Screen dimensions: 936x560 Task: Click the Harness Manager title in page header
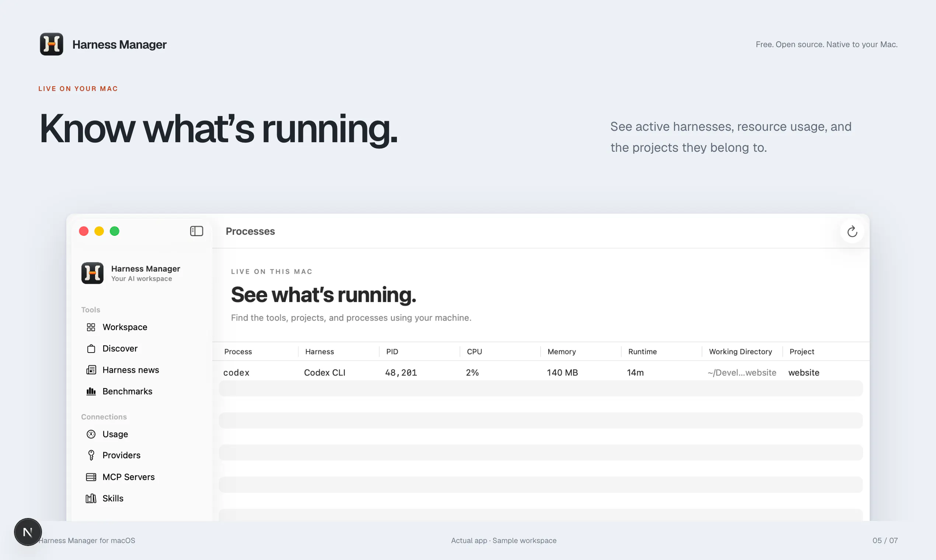tap(119, 45)
